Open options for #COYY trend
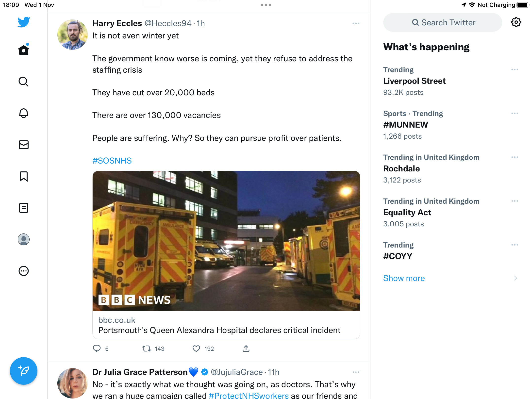Viewport: 532px width, 399px height. coord(515,245)
